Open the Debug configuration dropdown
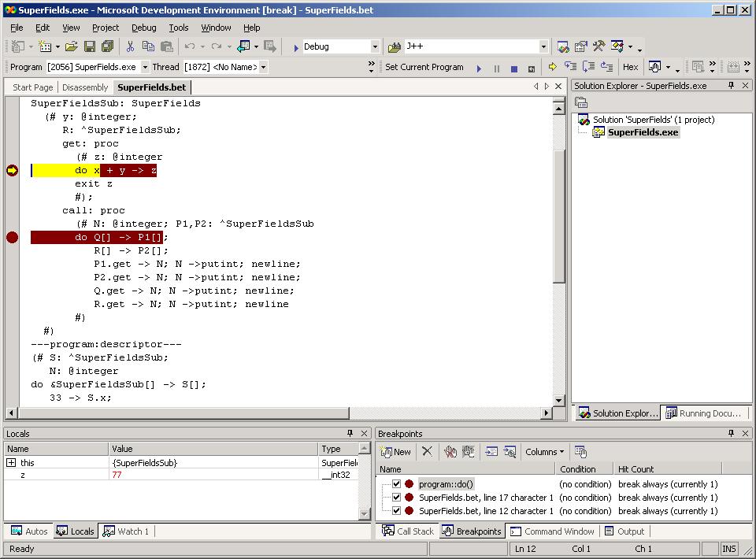This screenshot has height=559, width=756. pos(375,46)
